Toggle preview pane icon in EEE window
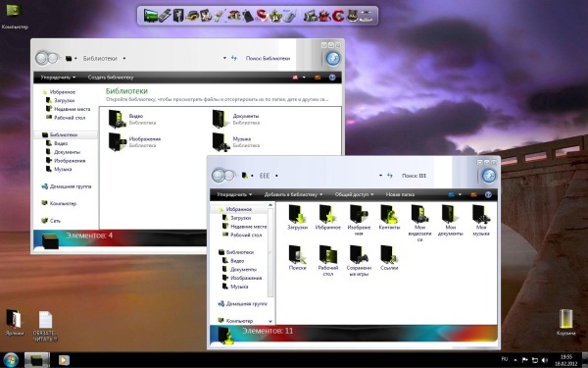This screenshot has height=368, width=588. click(473, 194)
